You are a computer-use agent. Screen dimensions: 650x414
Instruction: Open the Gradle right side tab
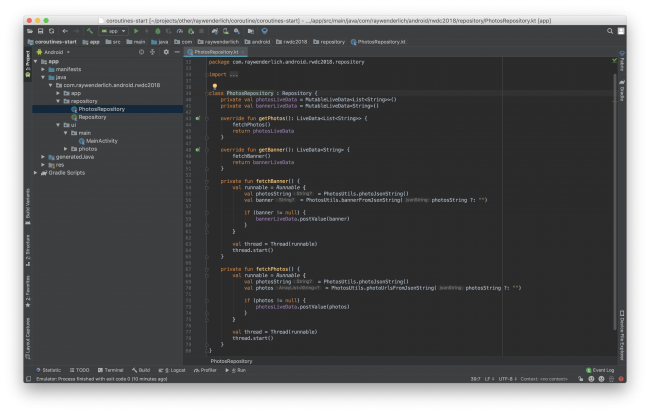point(622,90)
